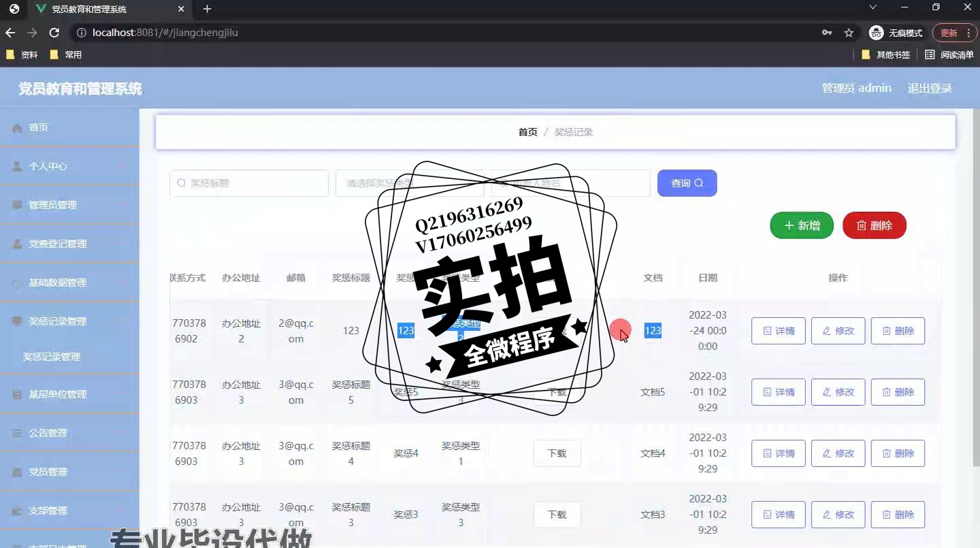Image resolution: width=980 pixels, height=548 pixels.
Task: Click site info icon in address bar
Action: 81,33
